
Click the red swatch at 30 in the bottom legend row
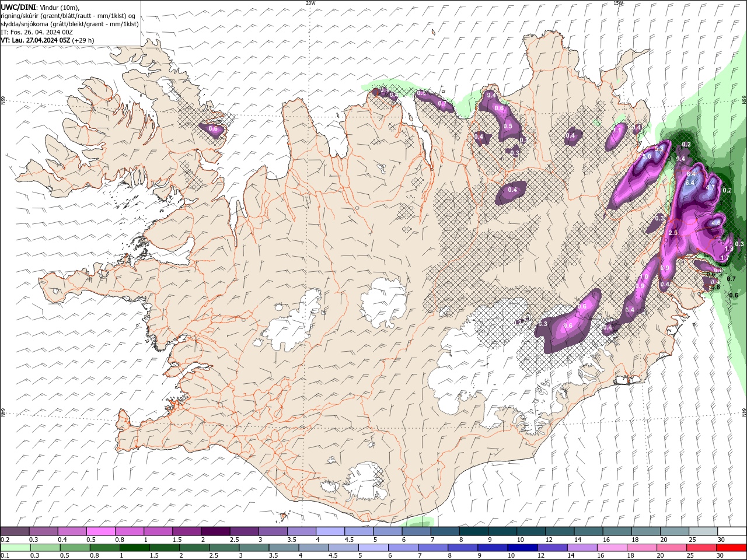click(732, 548)
